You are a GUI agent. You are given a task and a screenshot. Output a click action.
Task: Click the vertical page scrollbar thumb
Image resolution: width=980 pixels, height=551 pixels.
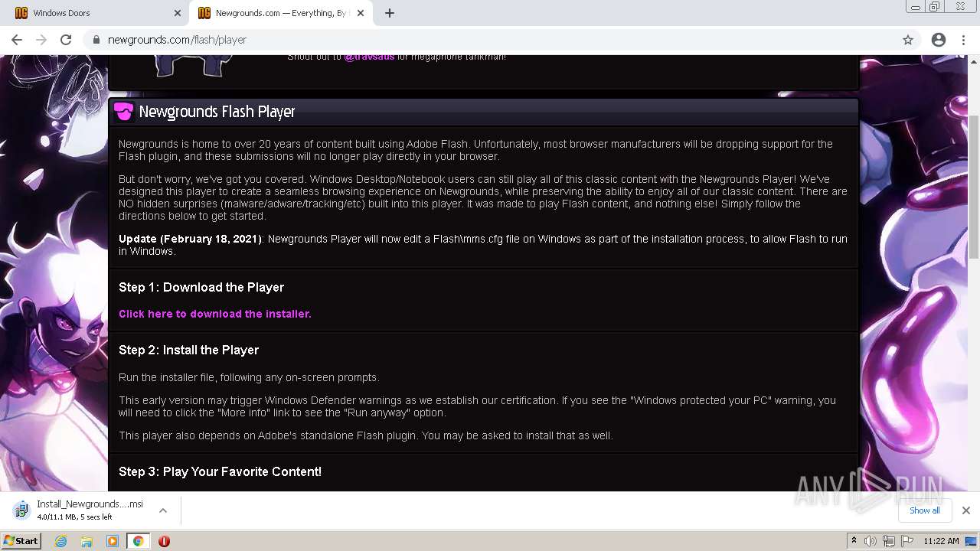pos(974,187)
